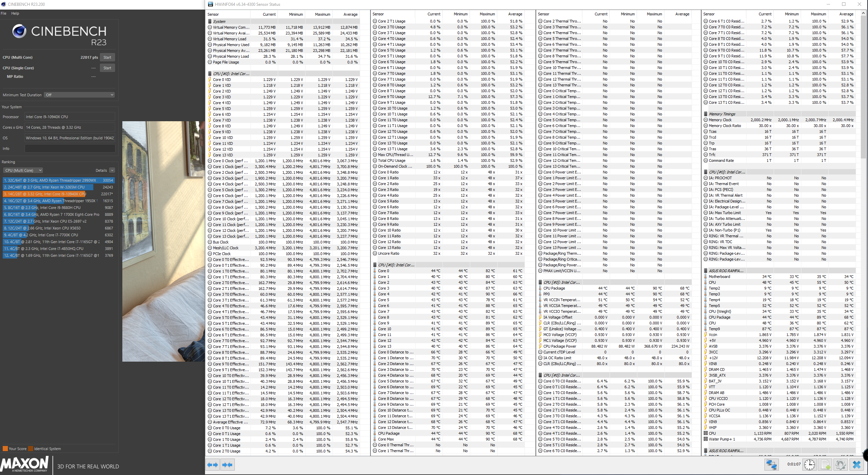Screen dimensions: 868x475
Task: Select the Threadripper 1950X ranking row
Action: point(58,201)
